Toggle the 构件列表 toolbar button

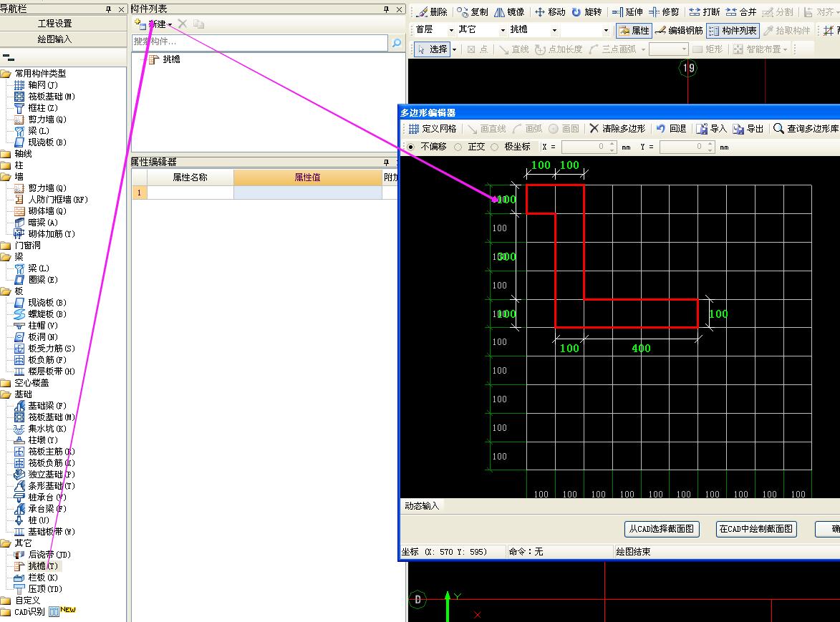[733, 31]
